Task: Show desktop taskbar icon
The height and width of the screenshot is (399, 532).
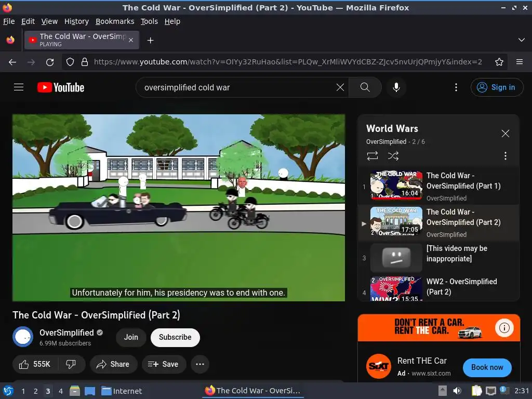Action: coord(89,391)
